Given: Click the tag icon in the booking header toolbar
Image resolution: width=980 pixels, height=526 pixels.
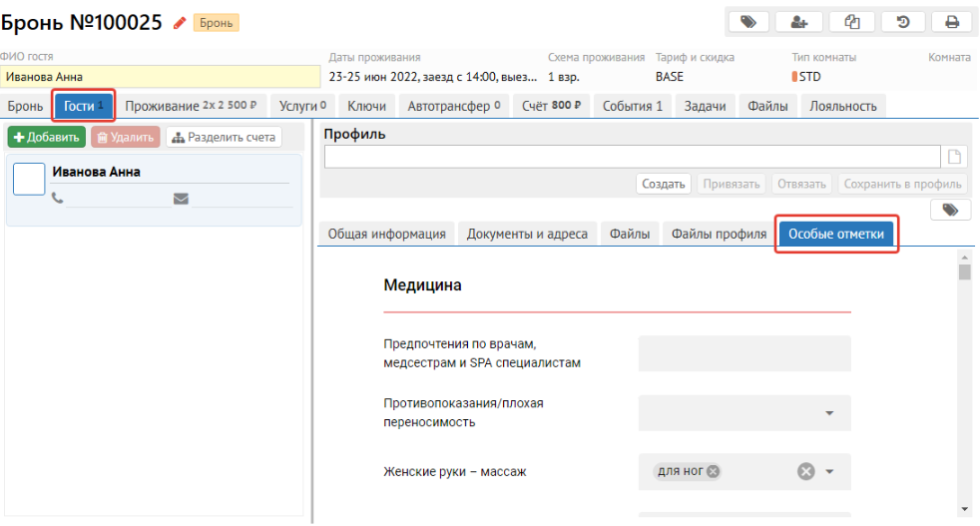Looking at the screenshot, I should point(756,22).
